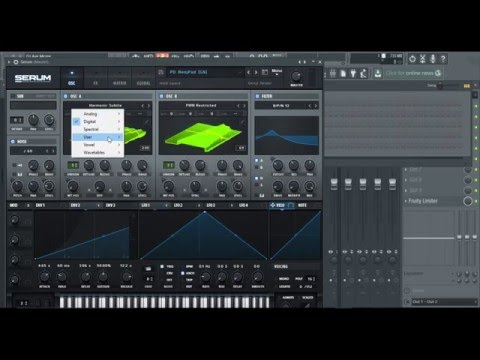480x360 pixels.
Task: Click FL Studio power icon in toolbar
Action: click(412, 59)
